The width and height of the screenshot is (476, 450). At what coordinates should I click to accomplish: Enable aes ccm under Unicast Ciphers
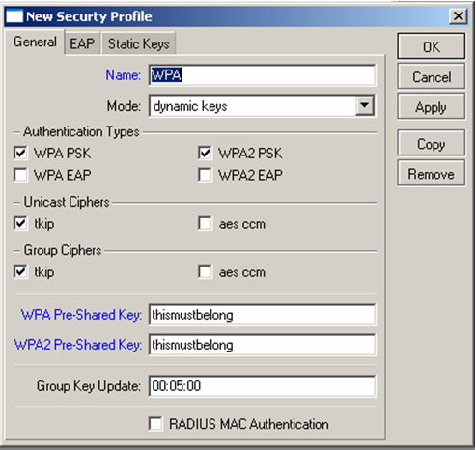pyautogui.click(x=205, y=224)
